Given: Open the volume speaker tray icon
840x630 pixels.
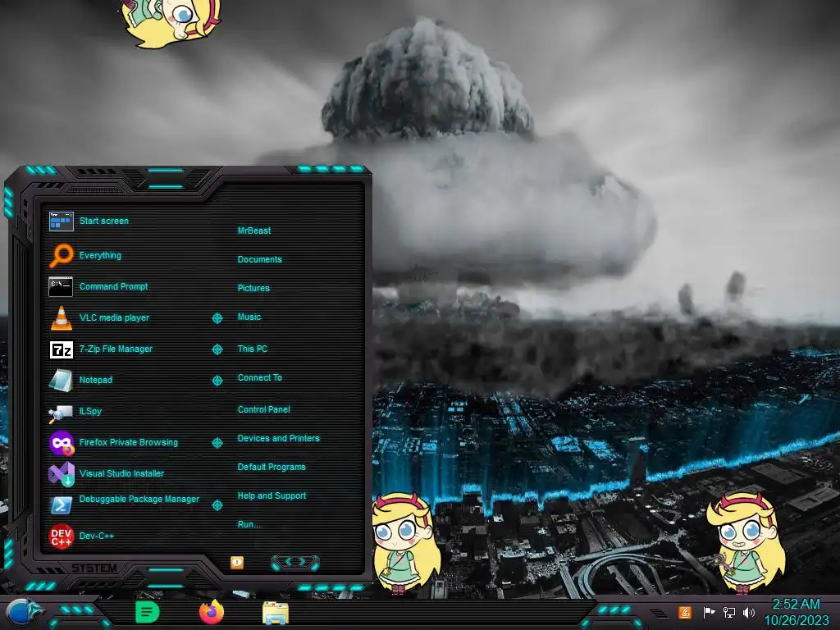Looking at the screenshot, I should tap(748, 612).
